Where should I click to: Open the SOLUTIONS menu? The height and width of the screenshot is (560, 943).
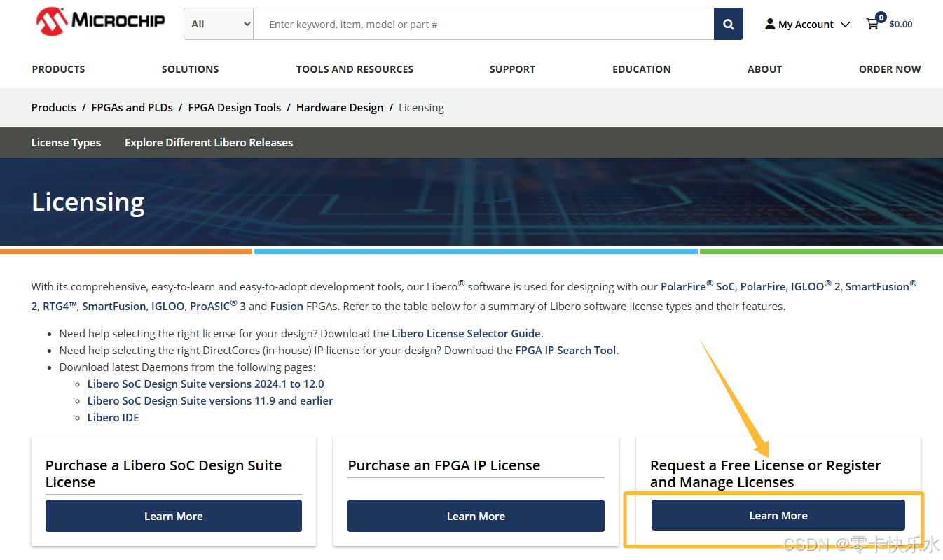click(x=191, y=69)
